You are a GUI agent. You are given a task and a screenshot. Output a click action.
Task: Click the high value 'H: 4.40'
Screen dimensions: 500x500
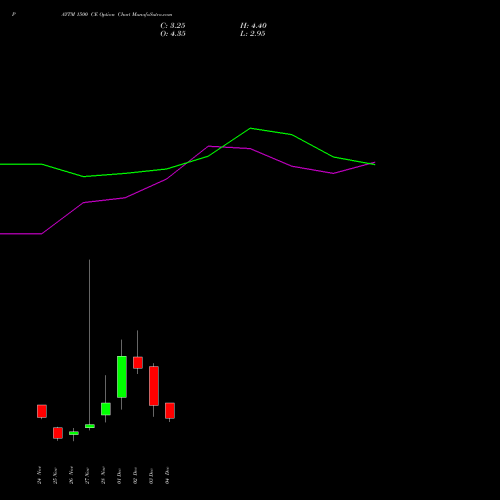coord(253,26)
